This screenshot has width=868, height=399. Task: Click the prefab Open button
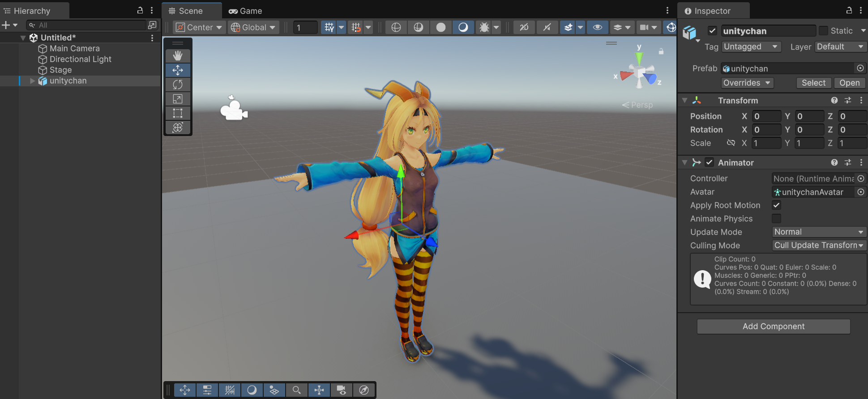pyautogui.click(x=849, y=83)
